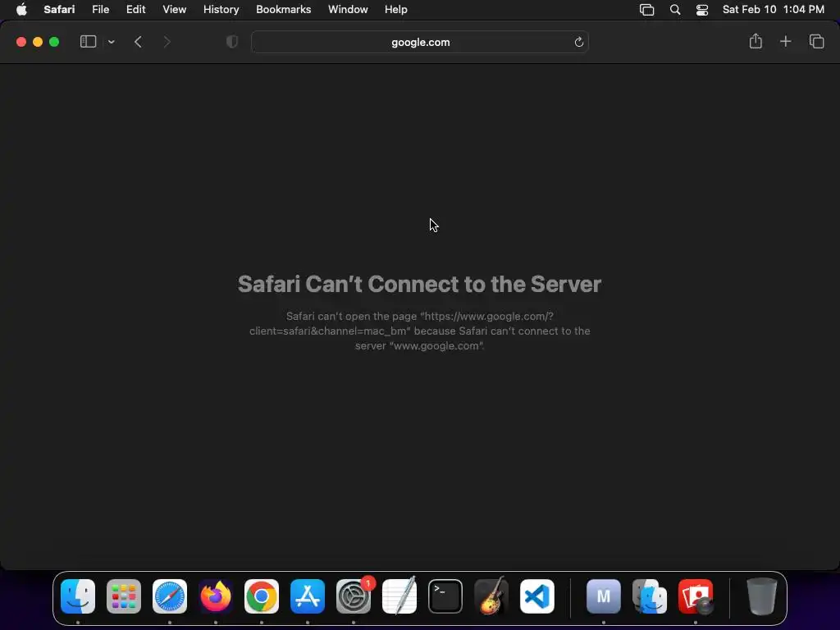This screenshot has height=630, width=840.
Task: Click the date and time display
Action: (773, 10)
